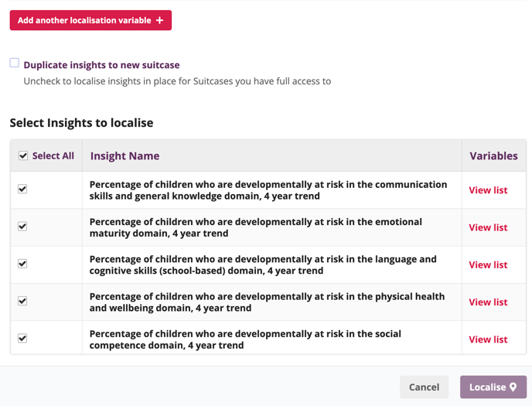Uncheck the language and cognitive skills insight
532x406 pixels.
click(x=22, y=264)
